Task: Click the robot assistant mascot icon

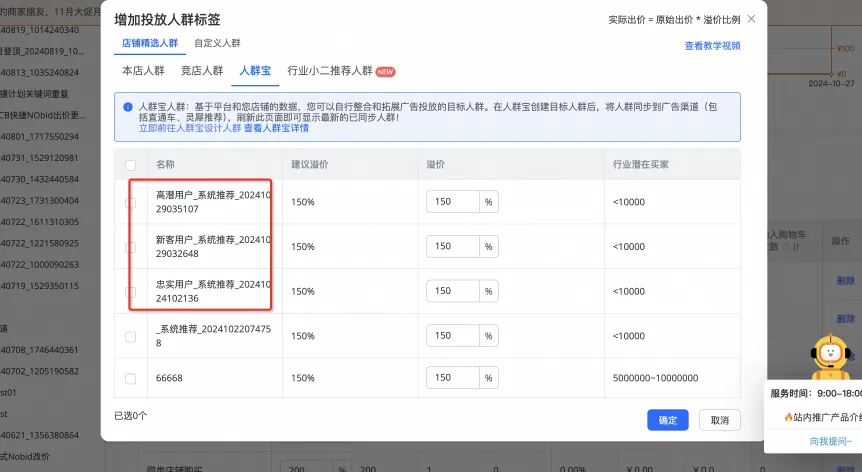Action: click(830, 358)
